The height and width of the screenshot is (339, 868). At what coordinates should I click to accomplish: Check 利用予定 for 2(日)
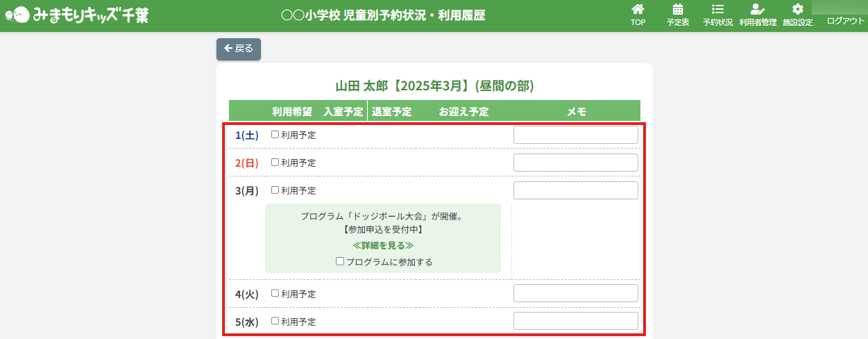click(x=275, y=163)
